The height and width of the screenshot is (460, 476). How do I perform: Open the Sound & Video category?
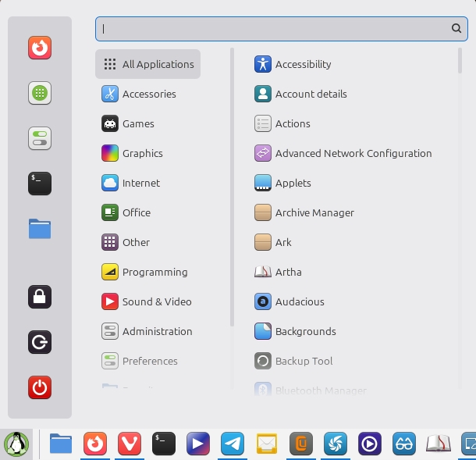point(147,301)
